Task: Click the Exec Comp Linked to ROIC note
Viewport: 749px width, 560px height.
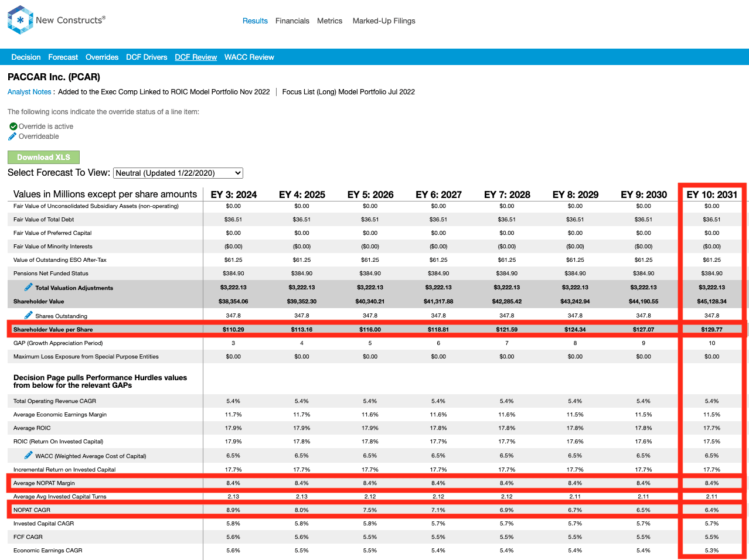Action: [x=164, y=92]
